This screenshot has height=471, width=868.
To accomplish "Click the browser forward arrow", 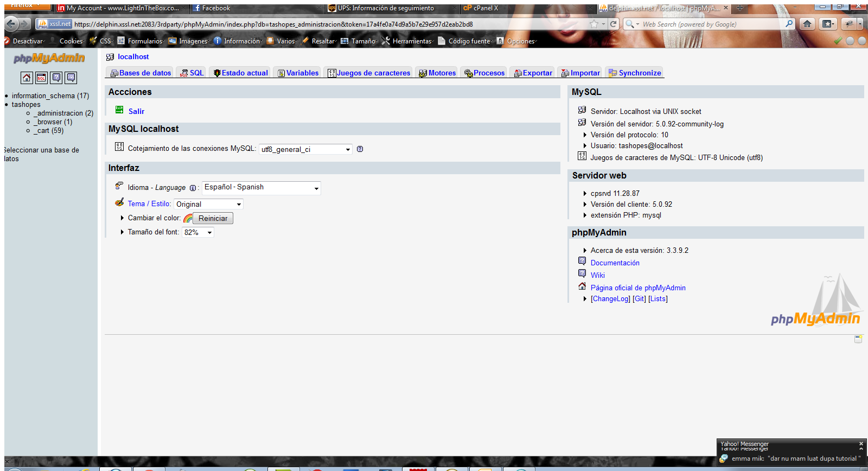I will (x=25, y=24).
